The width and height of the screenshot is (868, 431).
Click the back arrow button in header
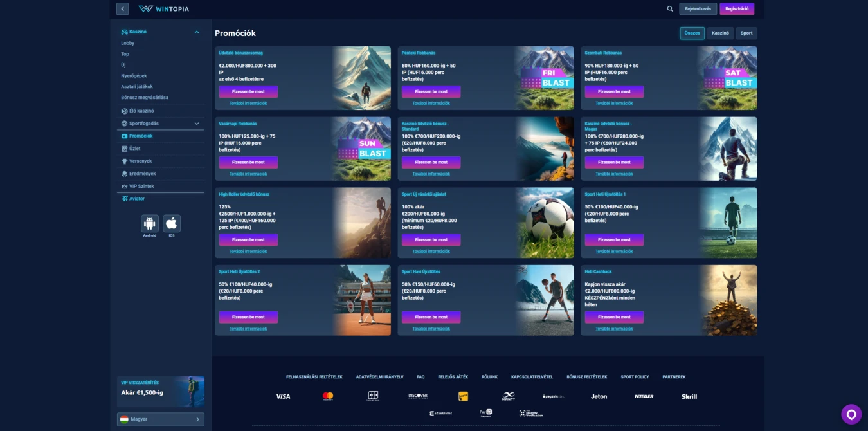[x=122, y=9]
